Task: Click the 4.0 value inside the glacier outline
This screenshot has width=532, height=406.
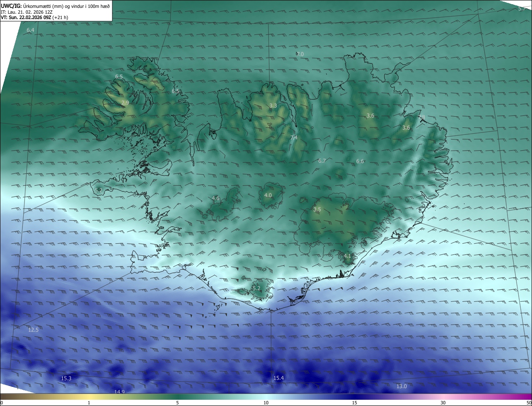Action: tap(268, 196)
